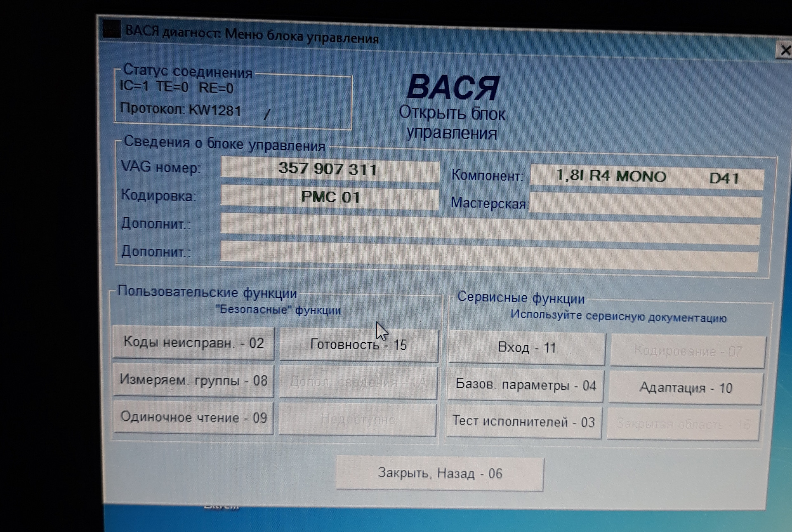Click the disabled Закрытая область - 16 button
The image size is (792, 532).
click(x=684, y=424)
